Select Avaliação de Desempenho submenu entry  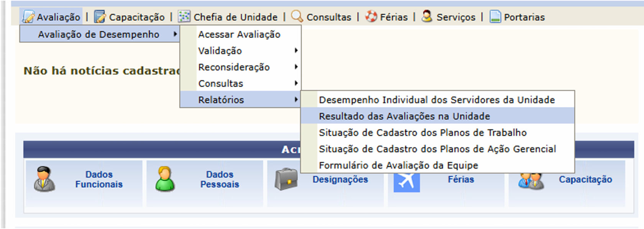(100, 34)
